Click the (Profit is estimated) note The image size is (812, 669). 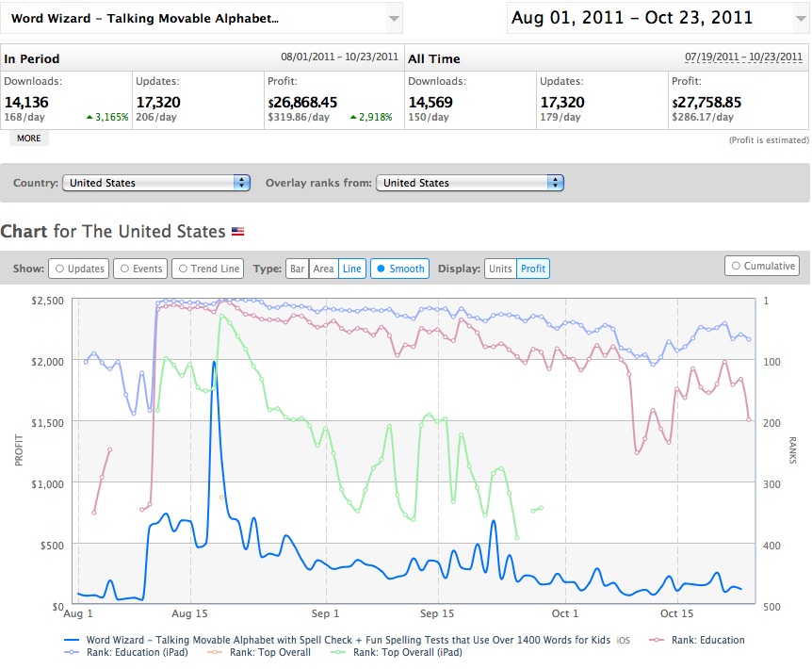tap(769, 139)
